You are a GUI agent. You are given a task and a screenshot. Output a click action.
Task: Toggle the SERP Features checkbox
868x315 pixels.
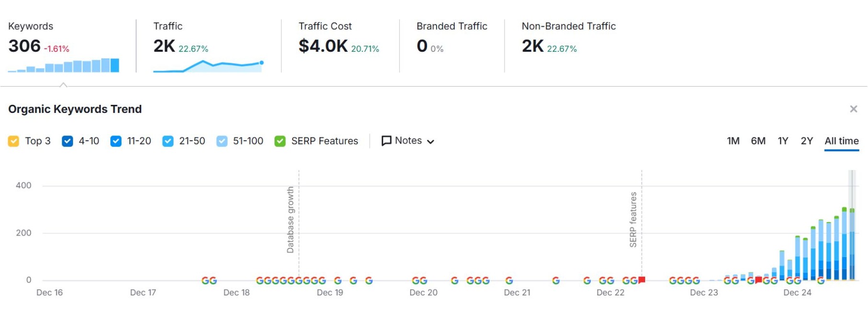click(280, 140)
